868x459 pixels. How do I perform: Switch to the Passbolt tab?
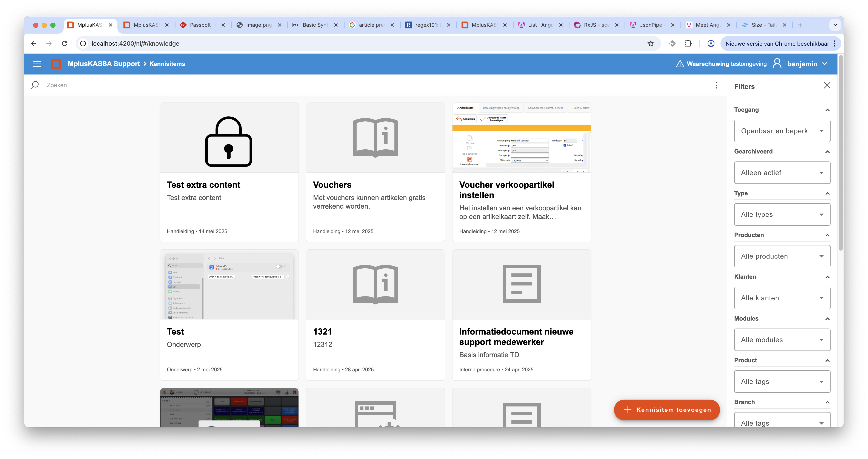[x=201, y=25]
